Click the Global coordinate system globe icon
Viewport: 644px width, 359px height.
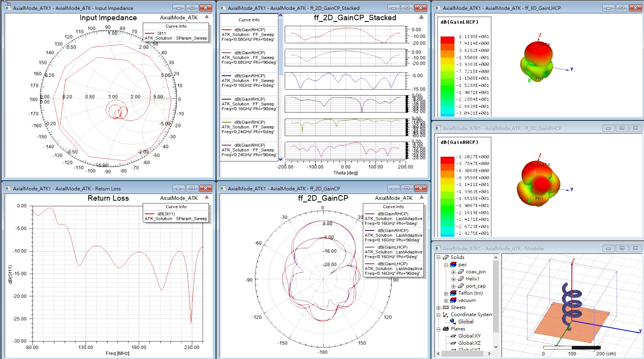(x=453, y=322)
